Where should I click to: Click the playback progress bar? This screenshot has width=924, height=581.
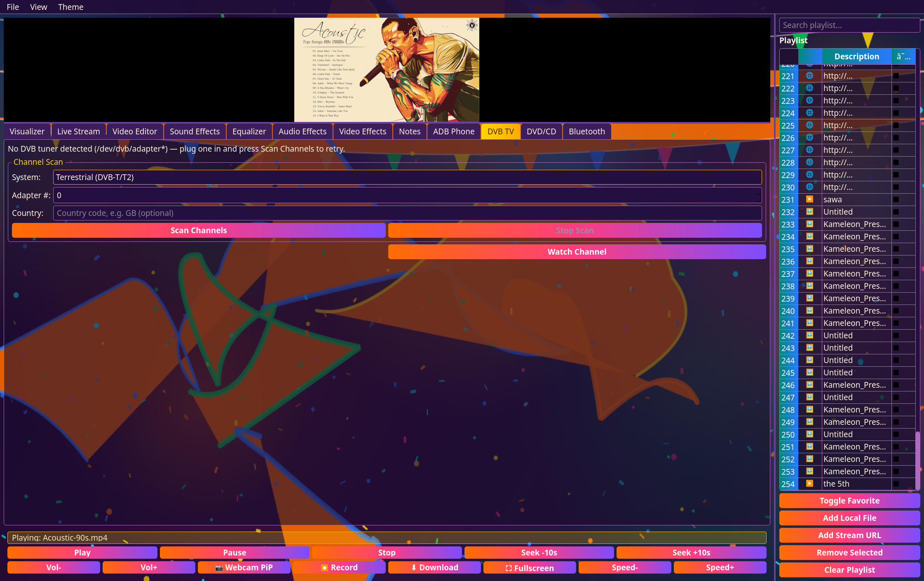(387, 537)
